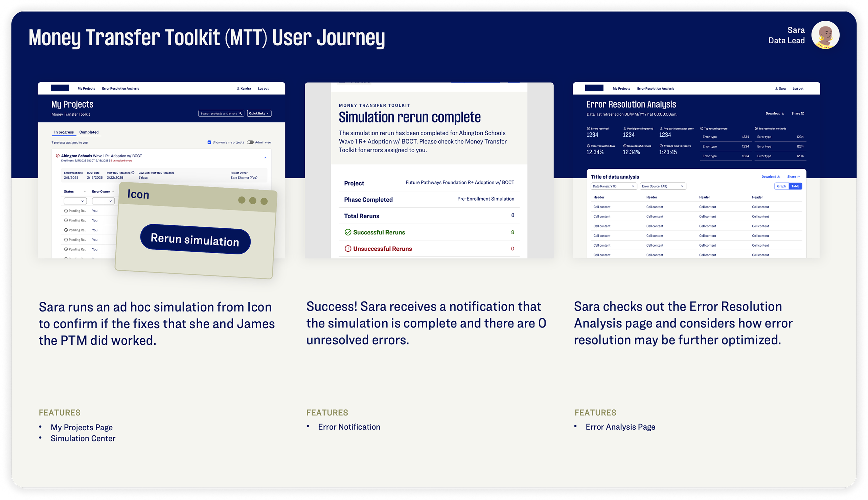Click the "1:23:45" average time value
This screenshot has height=500, width=868.
pyautogui.click(x=668, y=152)
